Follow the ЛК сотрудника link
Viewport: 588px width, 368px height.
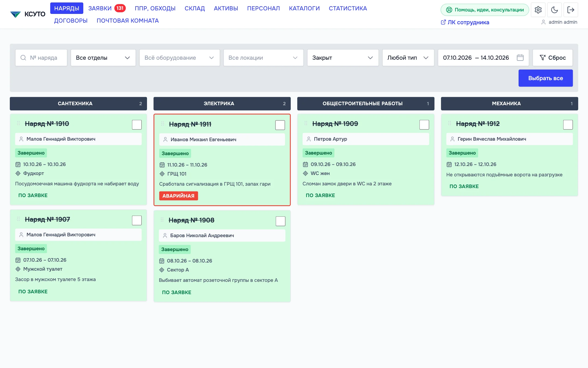pyautogui.click(x=465, y=22)
